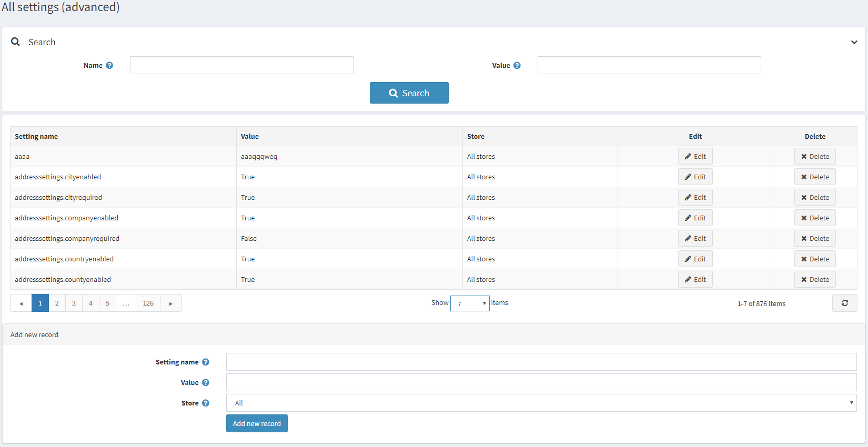This screenshot has height=447, width=868.
Task: Click the Name search input field
Action: [x=241, y=66]
